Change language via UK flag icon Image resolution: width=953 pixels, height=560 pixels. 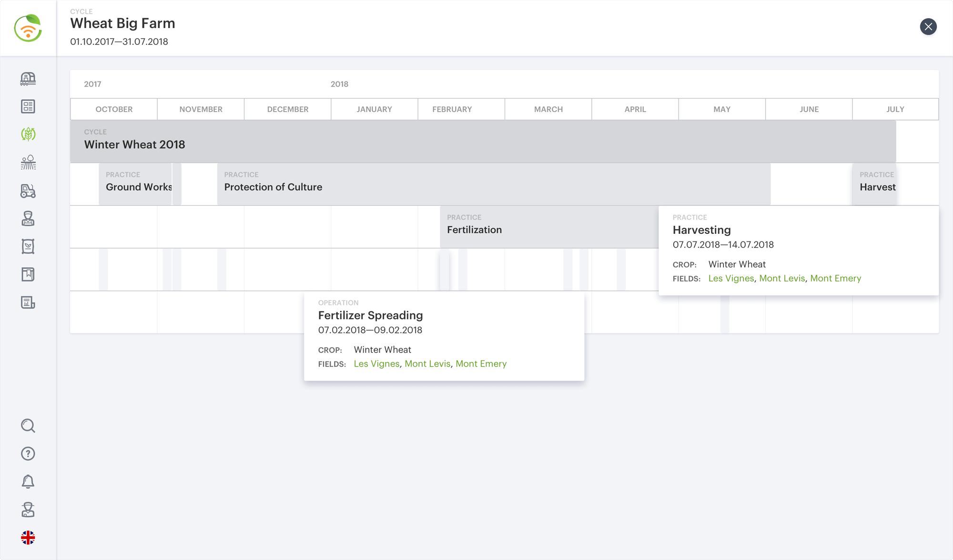[28, 538]
